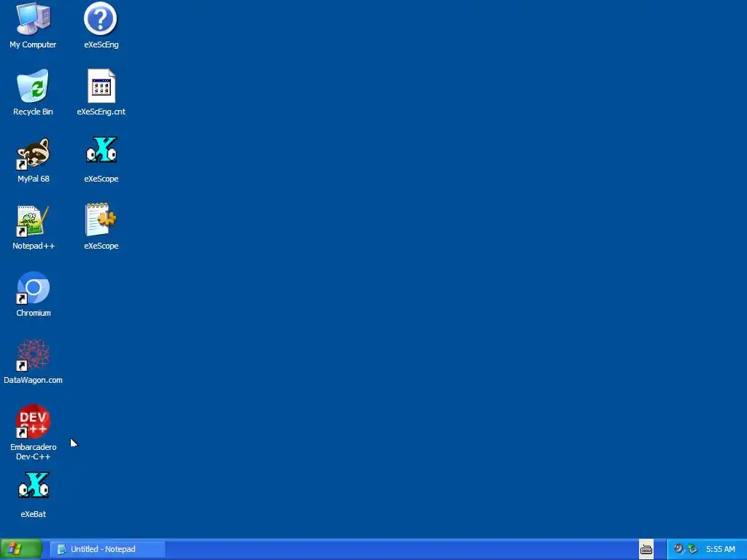Click the speaker tray icon
The image size is (747, 560).
point(678,549)
